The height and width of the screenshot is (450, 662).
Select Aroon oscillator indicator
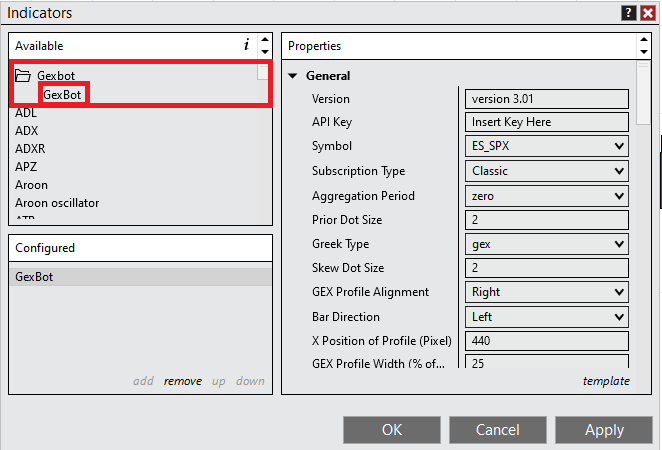tap(57, 203)
